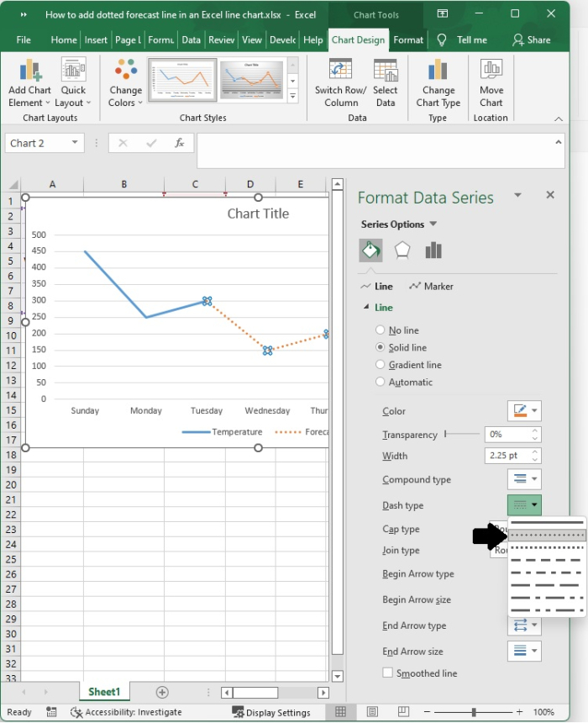Image resolution: width=588 pixels, height=723 pixels.
Task: Click the Share button
Action: point(532,40)
